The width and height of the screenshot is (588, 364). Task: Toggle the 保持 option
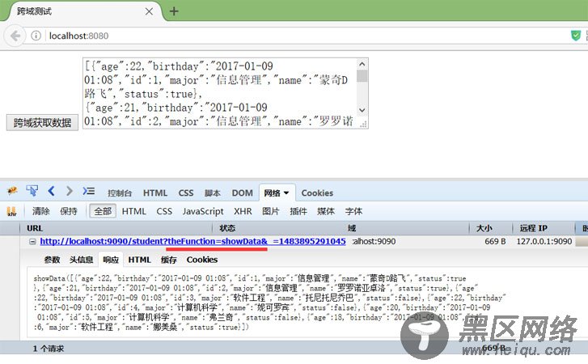(69, 211)
